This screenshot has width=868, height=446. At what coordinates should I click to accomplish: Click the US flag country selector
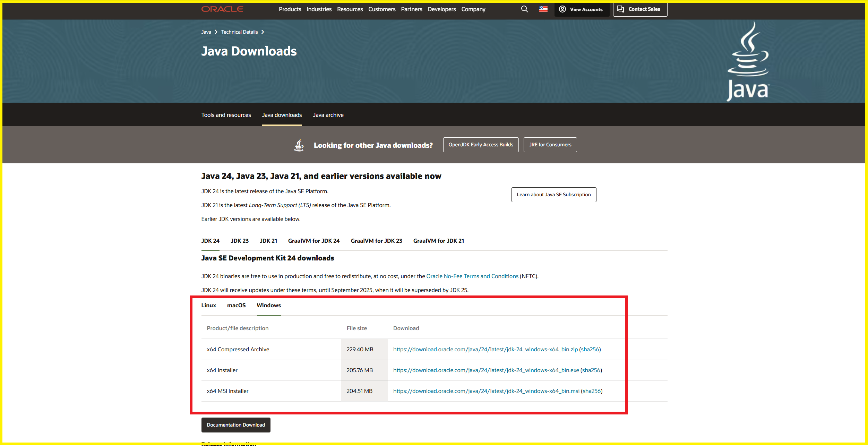(543, 9)
